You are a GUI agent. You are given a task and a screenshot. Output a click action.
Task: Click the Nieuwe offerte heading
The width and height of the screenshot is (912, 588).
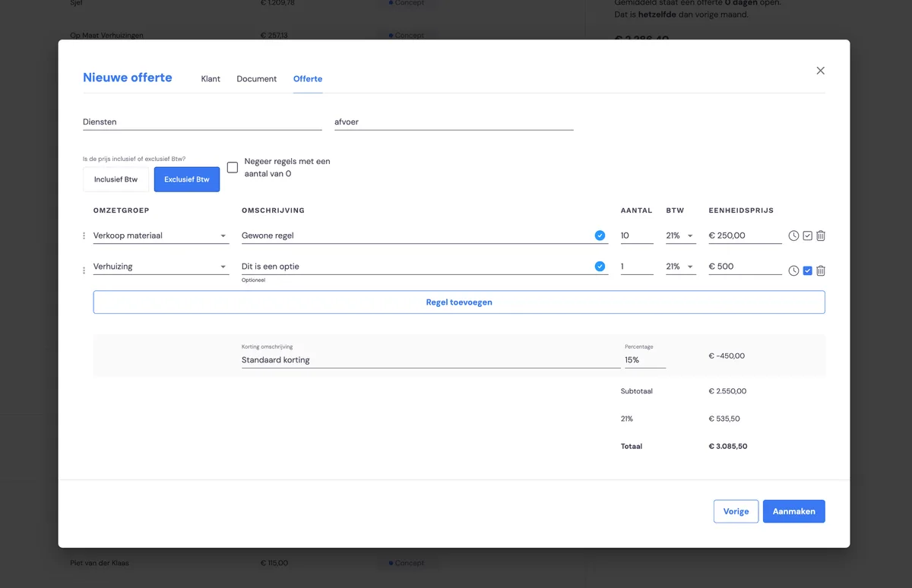[x=128, y=77]
